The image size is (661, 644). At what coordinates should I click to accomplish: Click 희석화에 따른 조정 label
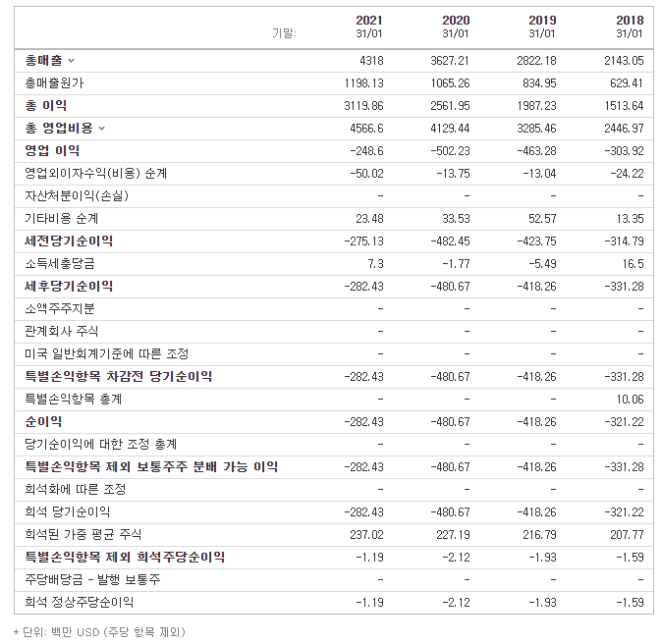(76, 489)
